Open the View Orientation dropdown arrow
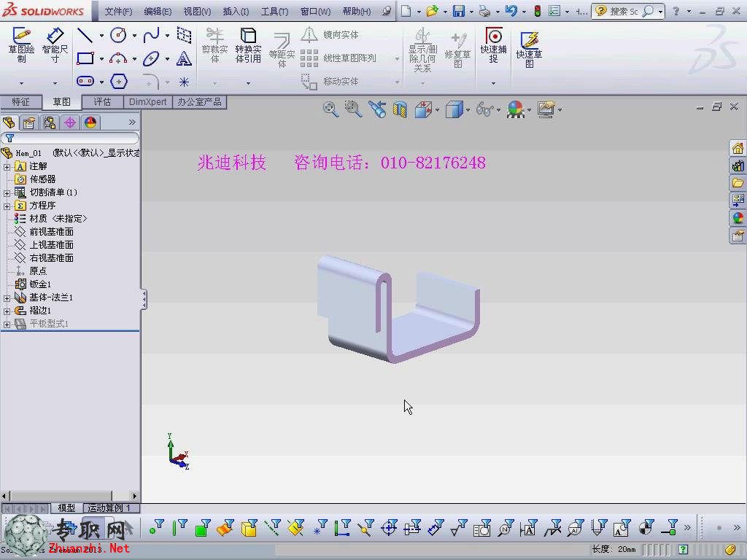 pyautogui.click(x=437, y=110)
